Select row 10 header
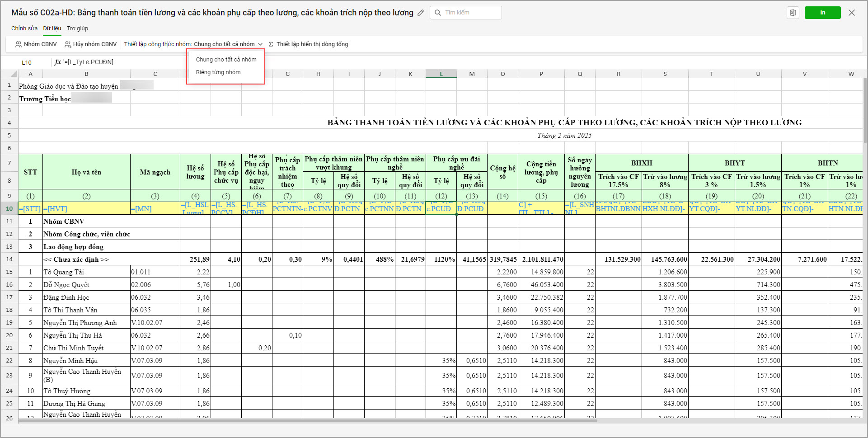Viewport: 868px width, 438px height. (x=9, y=208)
